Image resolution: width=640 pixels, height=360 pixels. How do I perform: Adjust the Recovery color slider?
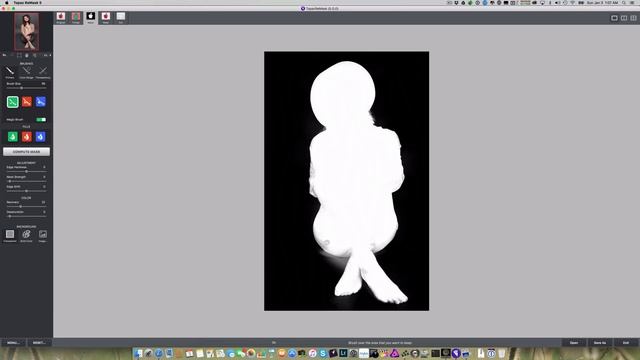(26, 207)
